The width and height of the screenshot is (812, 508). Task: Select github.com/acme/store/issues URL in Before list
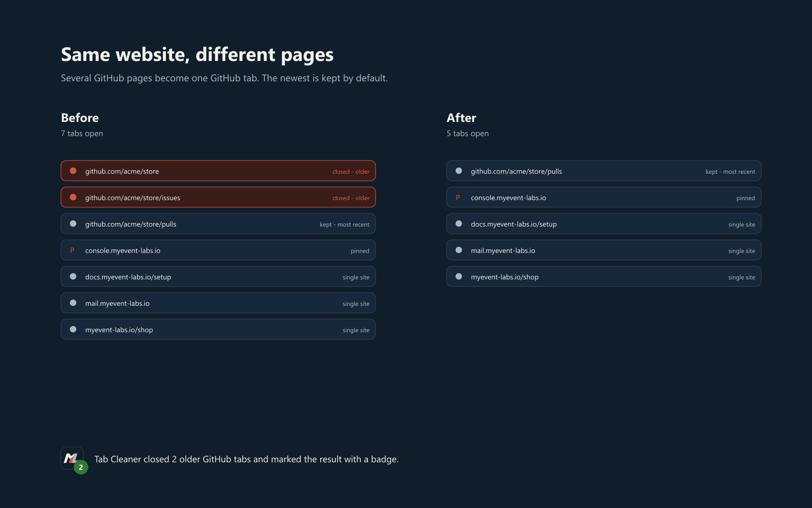(132, 198)
